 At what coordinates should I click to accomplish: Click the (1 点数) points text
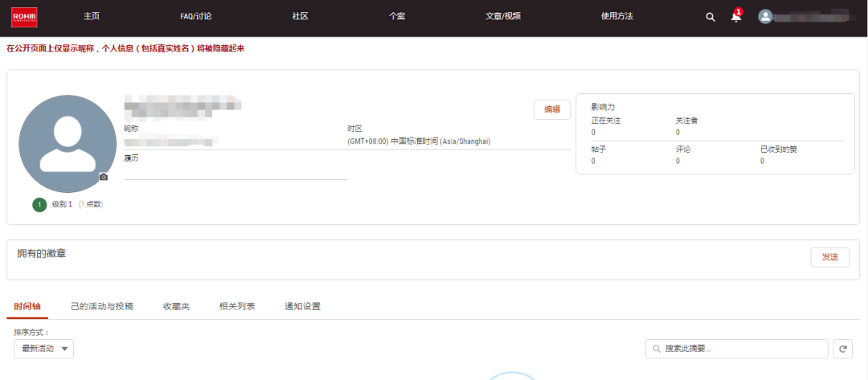pyautogui.click(x=91, y=204)
